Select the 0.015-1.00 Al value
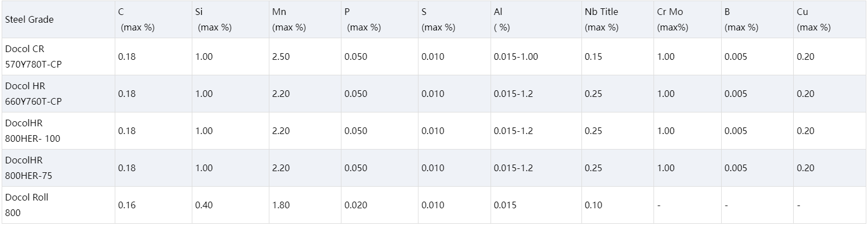868x226 pixels. click(x=515, y=56)
